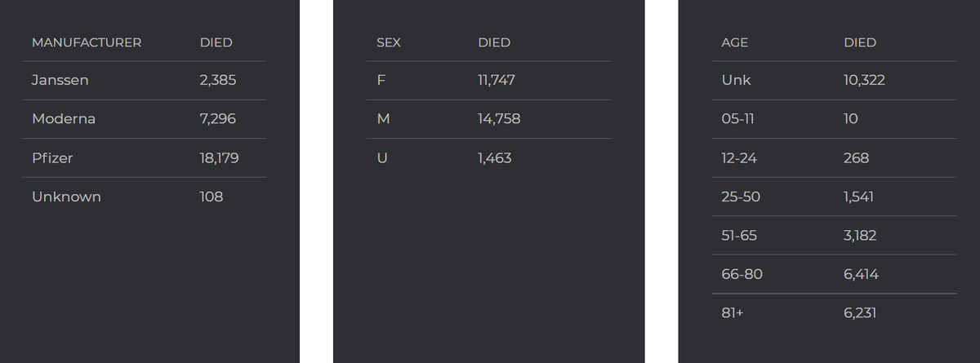Click the 66-80 death count 6,414

tap(862, 274)
